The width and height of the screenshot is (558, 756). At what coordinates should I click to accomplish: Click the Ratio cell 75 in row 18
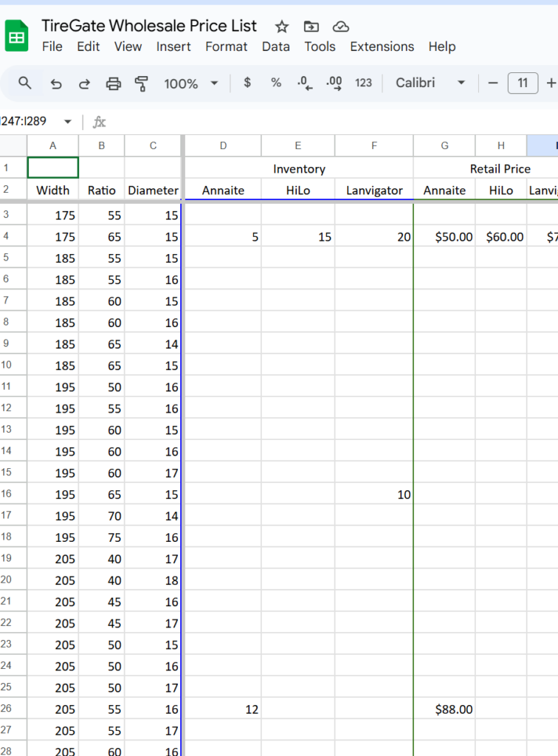coord(102,537)
